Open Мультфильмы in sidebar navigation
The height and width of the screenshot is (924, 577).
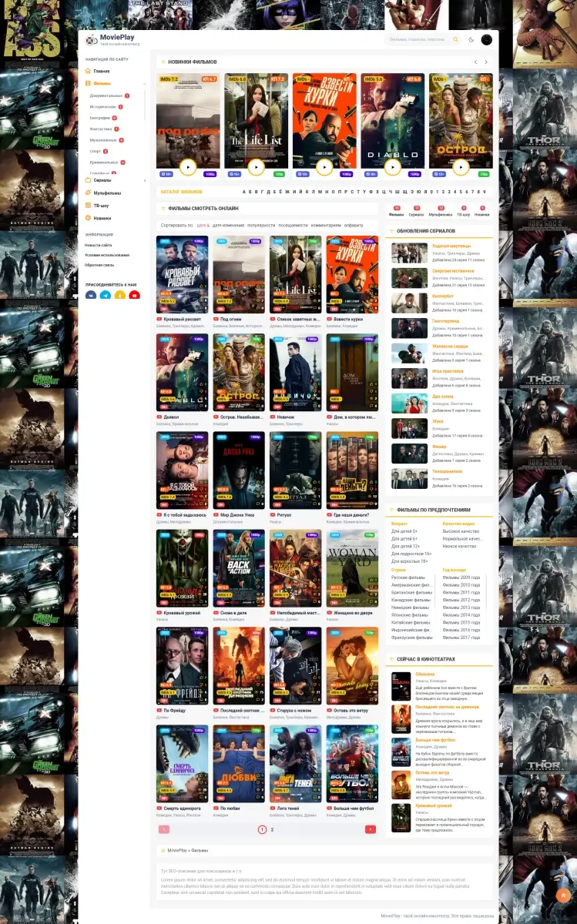[107, 193]
